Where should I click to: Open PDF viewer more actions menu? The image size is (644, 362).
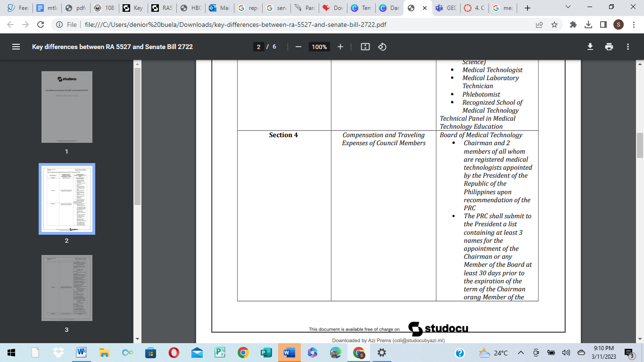(x=628, y=47)
